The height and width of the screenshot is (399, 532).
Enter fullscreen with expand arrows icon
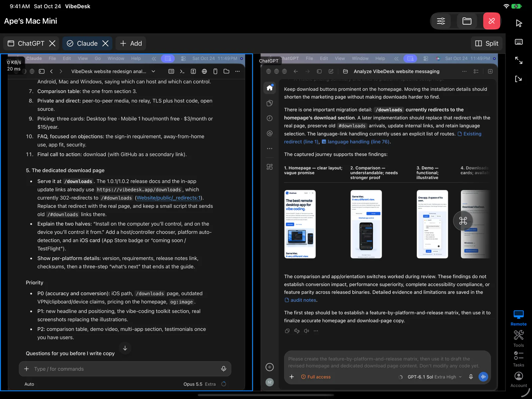(519, 61)
